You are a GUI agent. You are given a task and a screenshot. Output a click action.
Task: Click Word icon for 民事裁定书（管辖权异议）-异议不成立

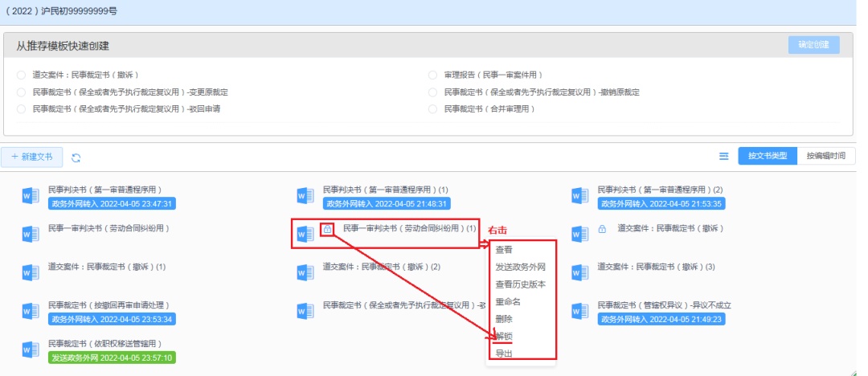coord(580,311)
